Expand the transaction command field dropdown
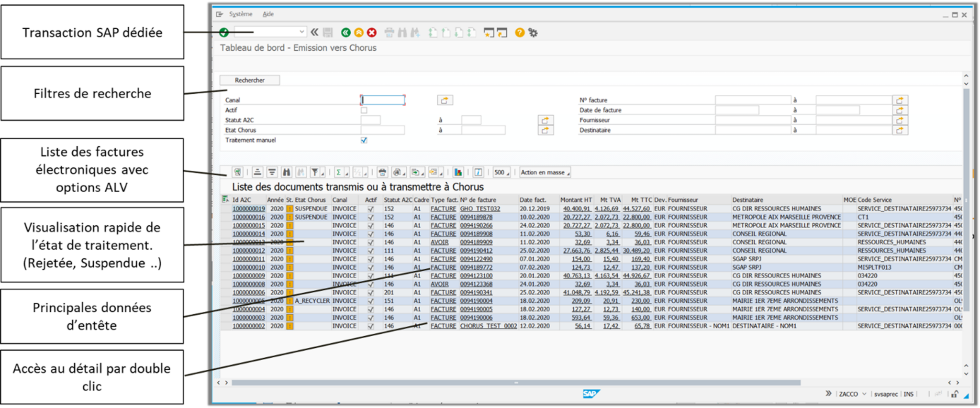Screen dimensions: 980x408 point(301,32)
